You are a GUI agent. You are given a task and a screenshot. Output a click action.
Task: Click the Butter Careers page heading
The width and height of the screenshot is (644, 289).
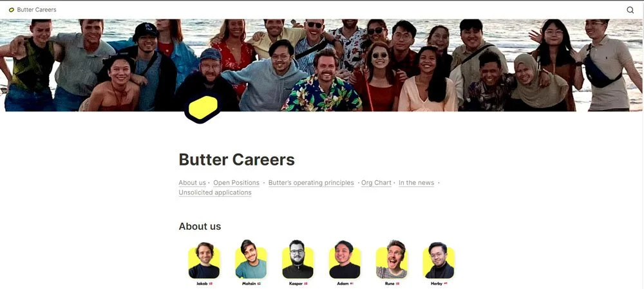(236, 159)
